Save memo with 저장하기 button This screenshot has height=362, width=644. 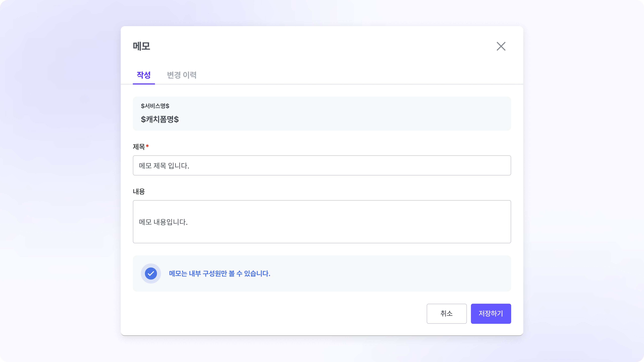click(491, 313)
